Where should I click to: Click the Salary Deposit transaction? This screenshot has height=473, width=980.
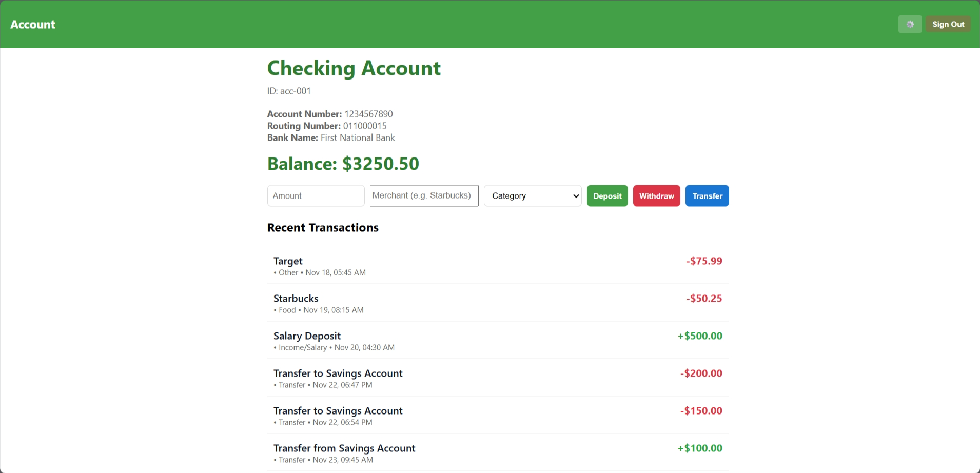pos(307,336)
